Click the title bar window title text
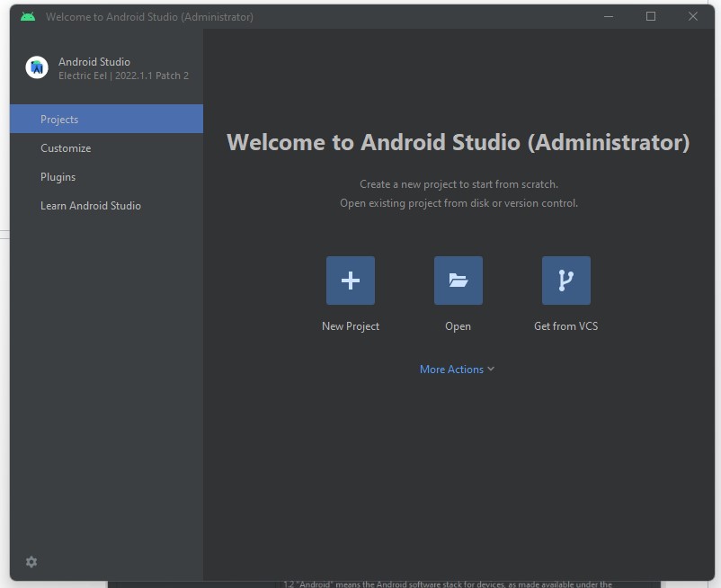This screenshot has height=588, width=721. [149, 17]
